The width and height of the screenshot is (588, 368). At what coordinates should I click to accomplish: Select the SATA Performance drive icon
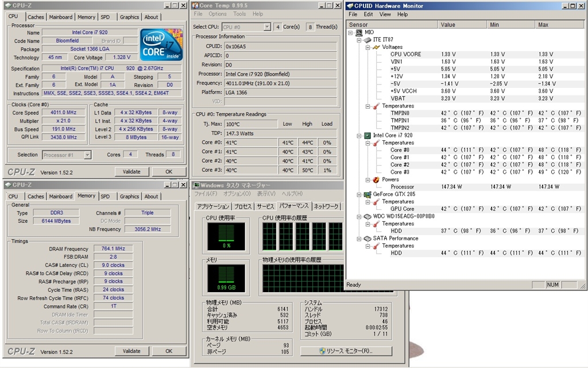(x=367, y=239)
